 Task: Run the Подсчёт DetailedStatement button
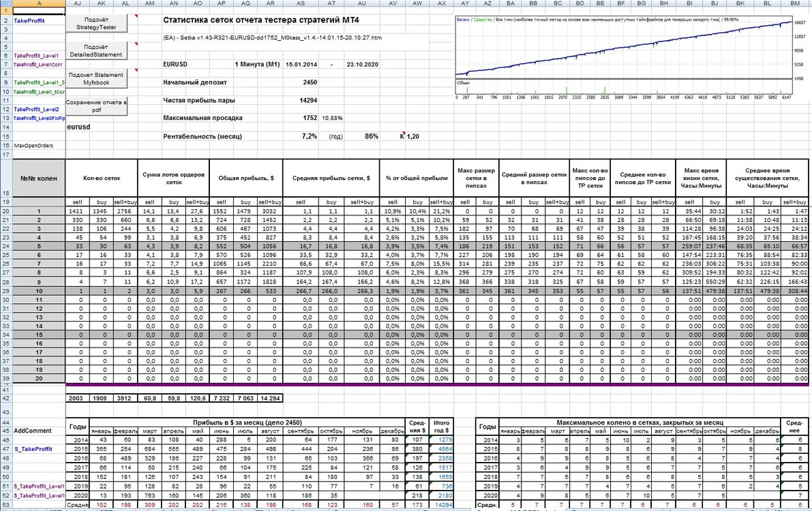(x=96, y=50)
